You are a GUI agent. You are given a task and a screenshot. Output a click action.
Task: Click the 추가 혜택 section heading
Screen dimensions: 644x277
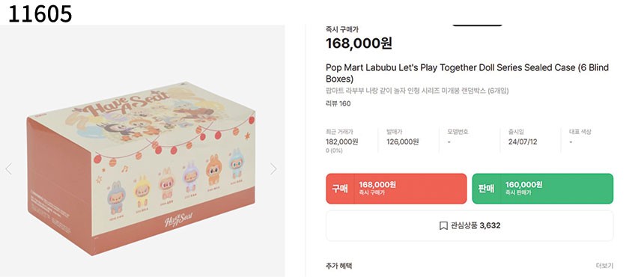click(338, 266)
